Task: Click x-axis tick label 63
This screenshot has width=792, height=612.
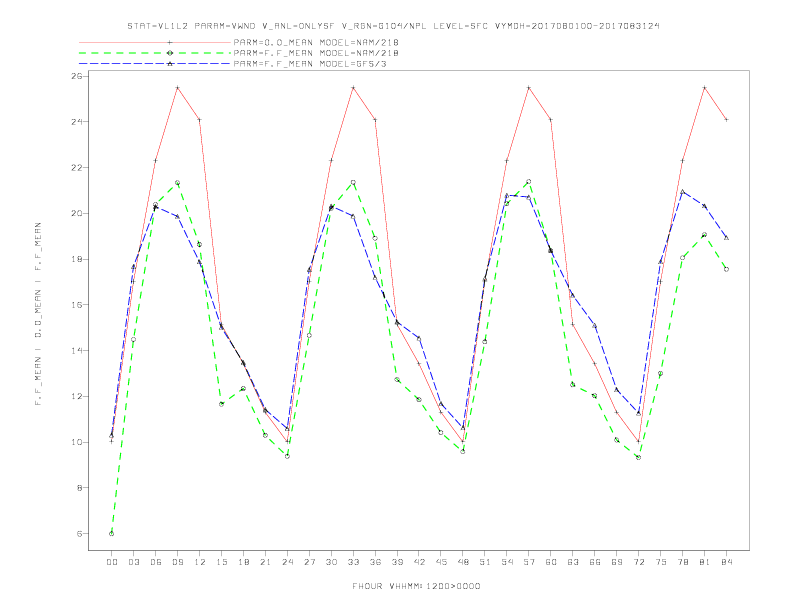Action: 573,562
